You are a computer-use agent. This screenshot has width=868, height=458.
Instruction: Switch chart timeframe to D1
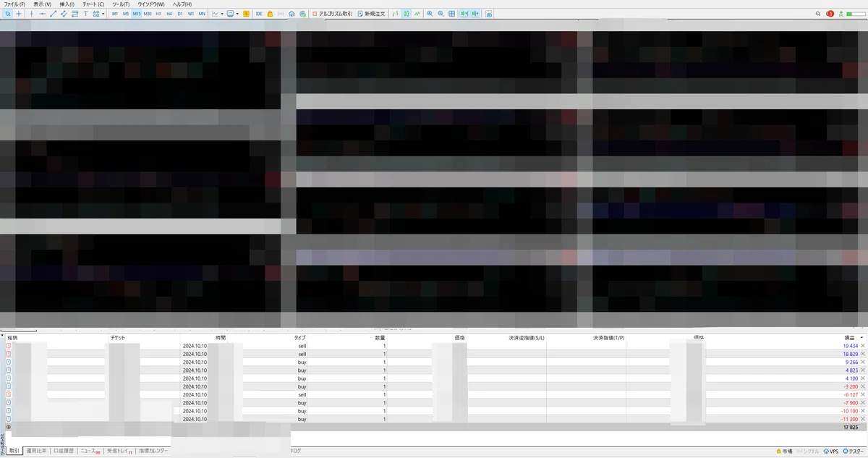(x=180, y=14)
